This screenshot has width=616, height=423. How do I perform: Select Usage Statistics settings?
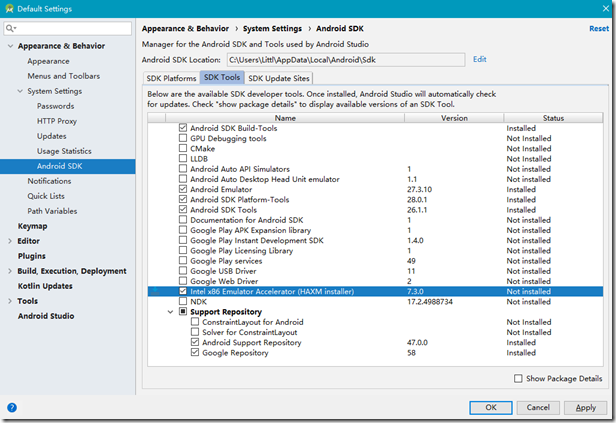point(64,151)
